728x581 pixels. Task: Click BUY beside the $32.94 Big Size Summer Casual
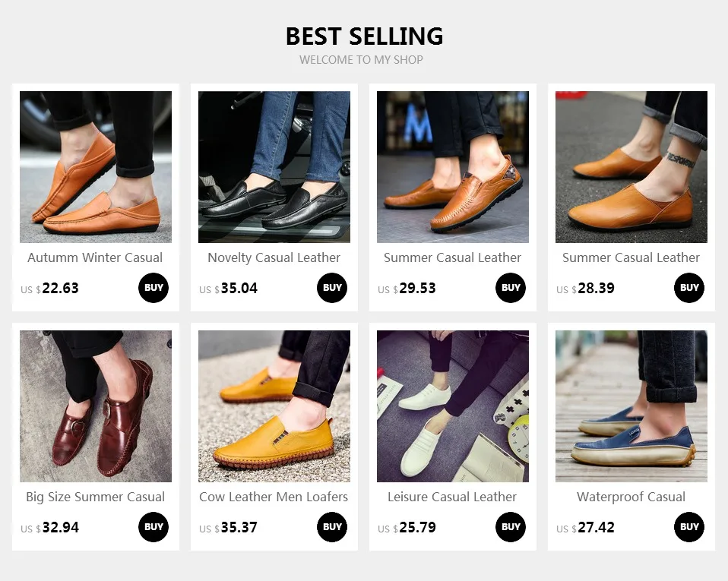tap(154, 527)
